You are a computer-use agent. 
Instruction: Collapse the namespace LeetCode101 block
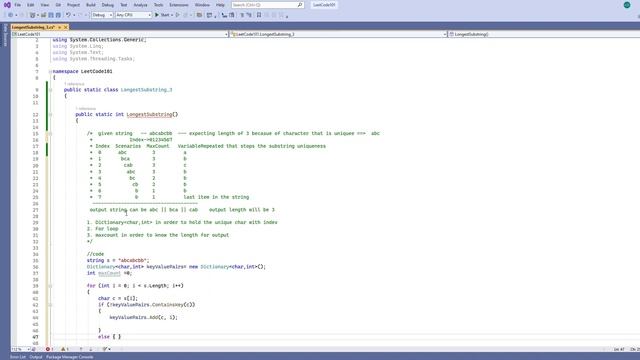pyautogui.click(x=50, y=71)
